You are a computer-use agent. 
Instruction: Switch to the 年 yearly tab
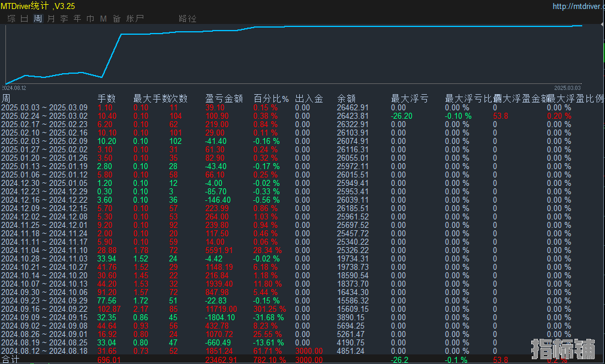point(77,19)
